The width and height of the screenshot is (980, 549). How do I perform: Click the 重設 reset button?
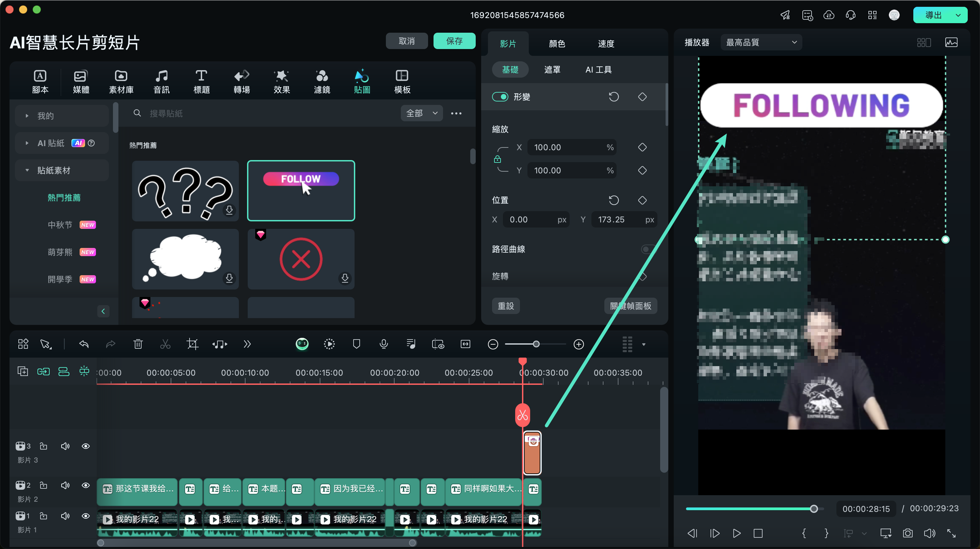click(506, 306)
